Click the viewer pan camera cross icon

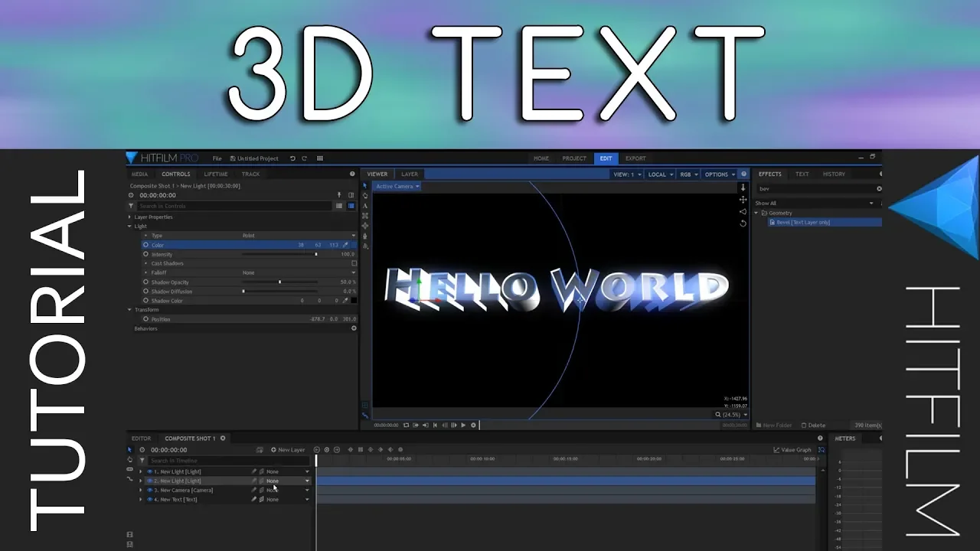tap(743, 200)
